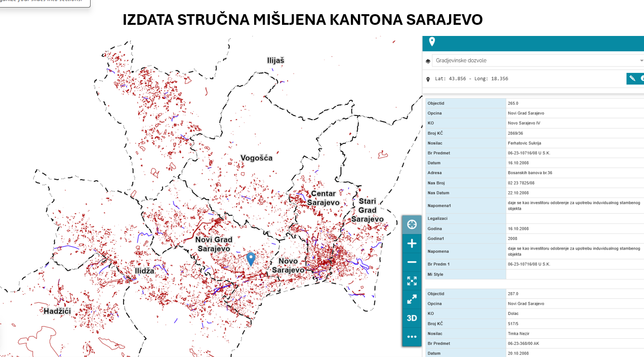
Task: Switch the map to 3D view
Action: click(x=412, y=318)
